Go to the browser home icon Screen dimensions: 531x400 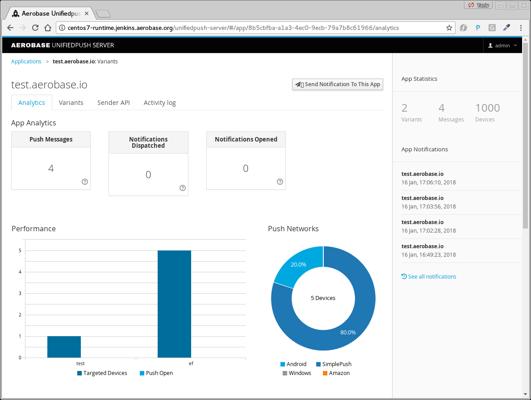48,28
